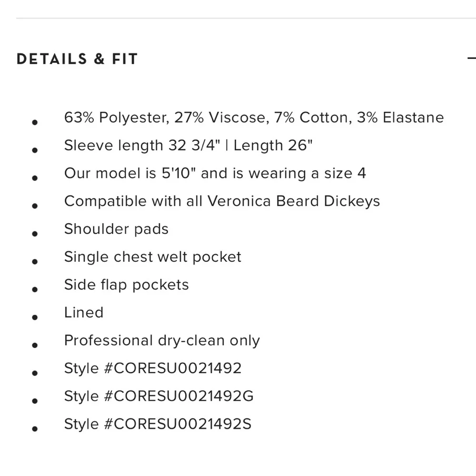The width and height of the screenshot is (476, 476).
Task: Click the bullet beside Side flap pockets
Action: 35,289
